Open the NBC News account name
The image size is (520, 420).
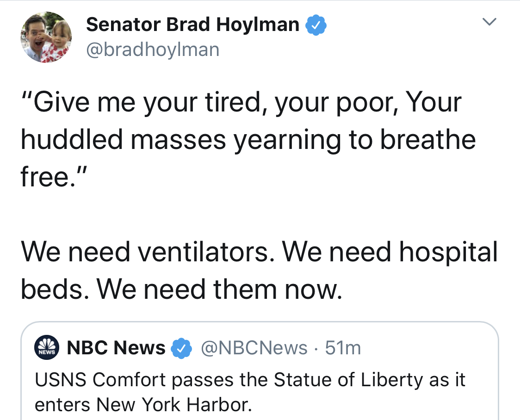pos(116,348)
